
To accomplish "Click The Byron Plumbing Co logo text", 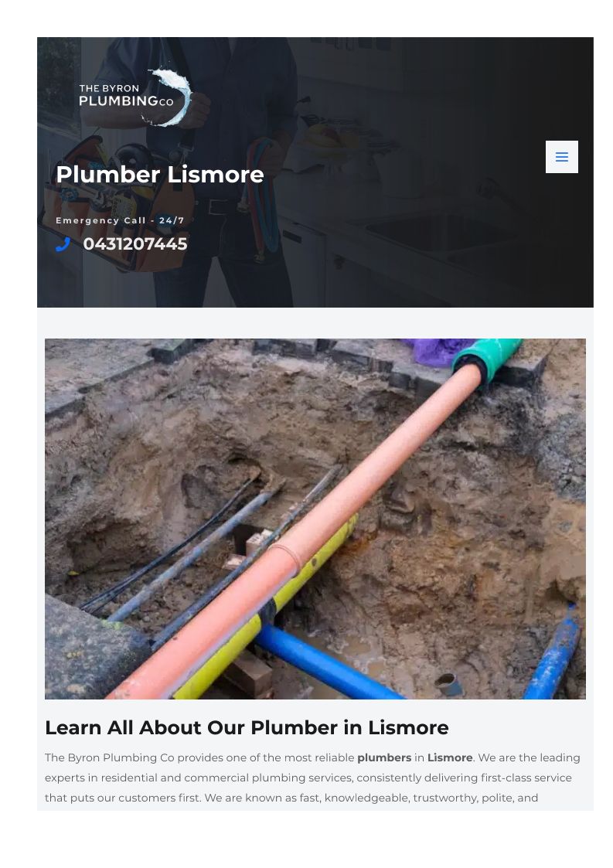I will pos(126,95).
